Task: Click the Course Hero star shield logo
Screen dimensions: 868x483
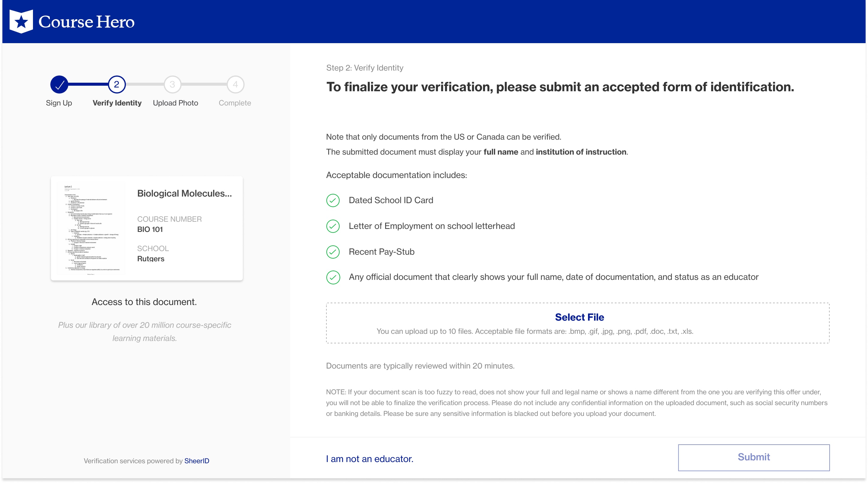Action: point(21,22)
